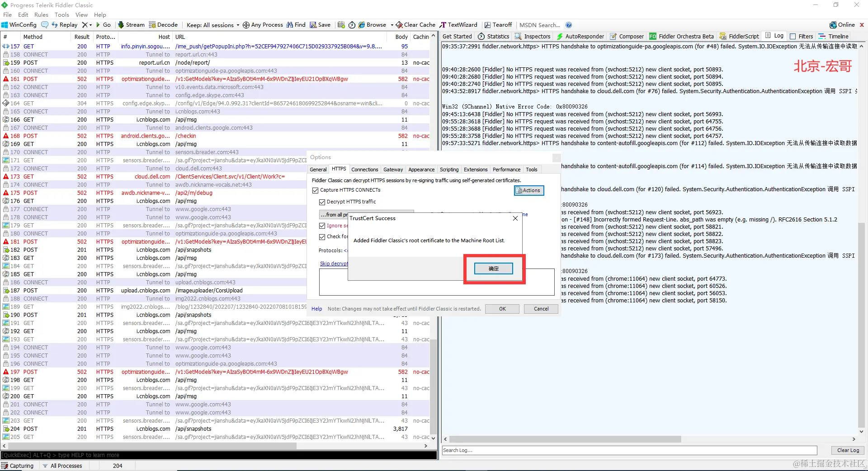
Task: Click the Search Log input field
Action: (x=629, y=450)
